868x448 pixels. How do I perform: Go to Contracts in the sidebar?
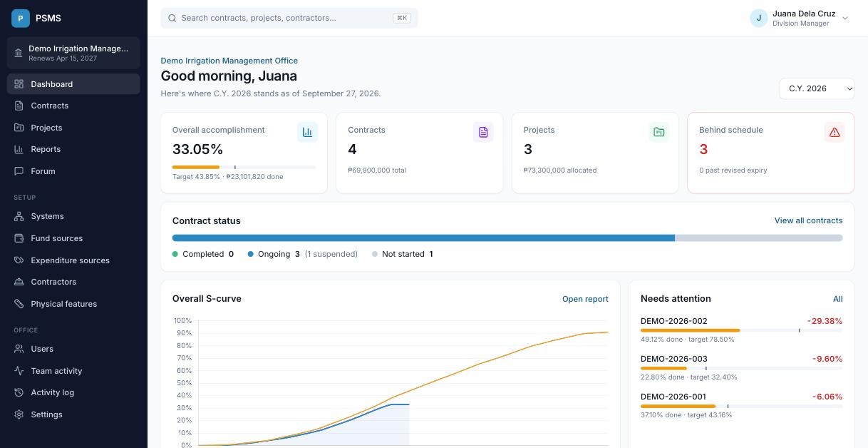pyautogui.click(x=73, y=106)
